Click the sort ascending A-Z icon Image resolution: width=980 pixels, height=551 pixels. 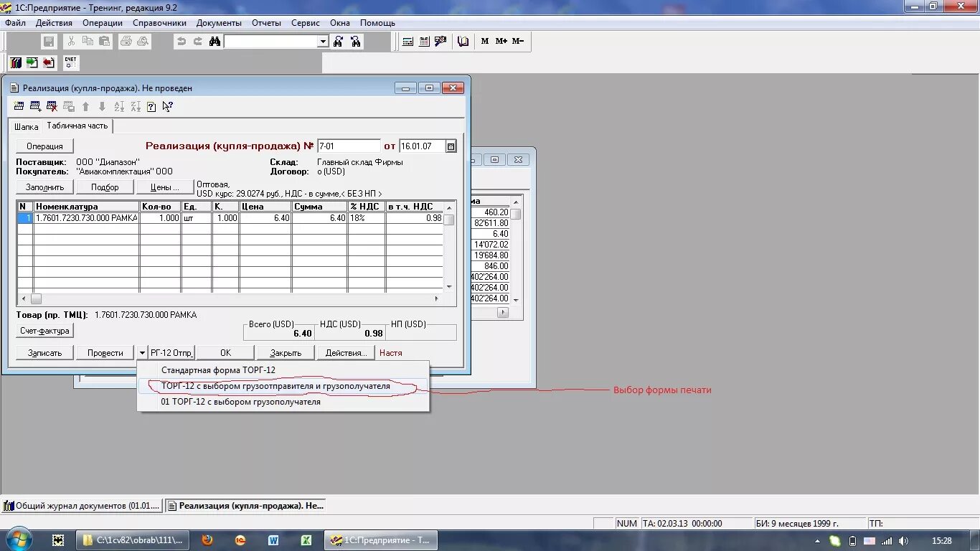tap(118, 107)
